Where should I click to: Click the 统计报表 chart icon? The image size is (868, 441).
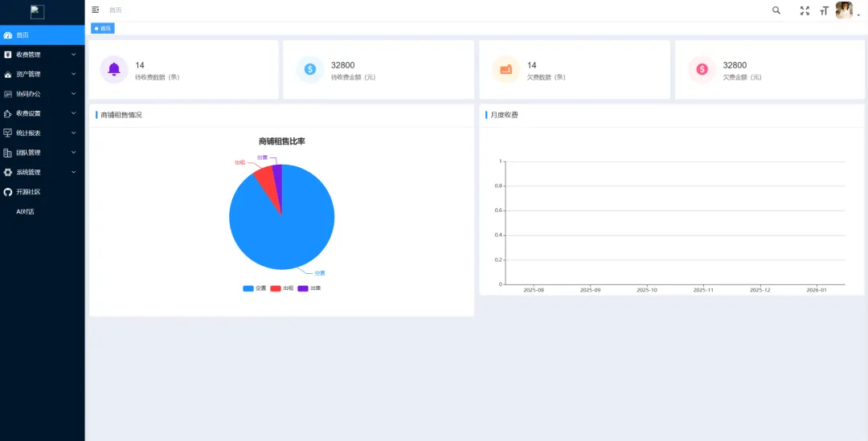click(x=8, y=133)
